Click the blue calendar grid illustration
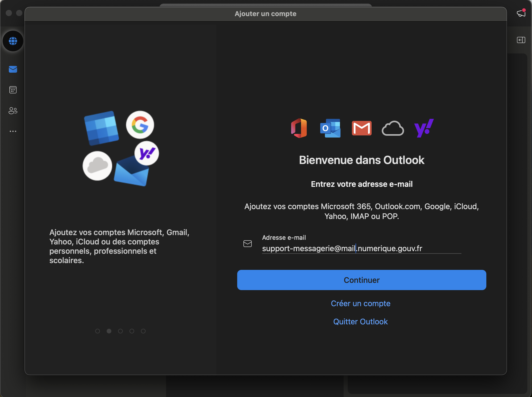The width and height of the screenshot is (532, 397). 101,128
